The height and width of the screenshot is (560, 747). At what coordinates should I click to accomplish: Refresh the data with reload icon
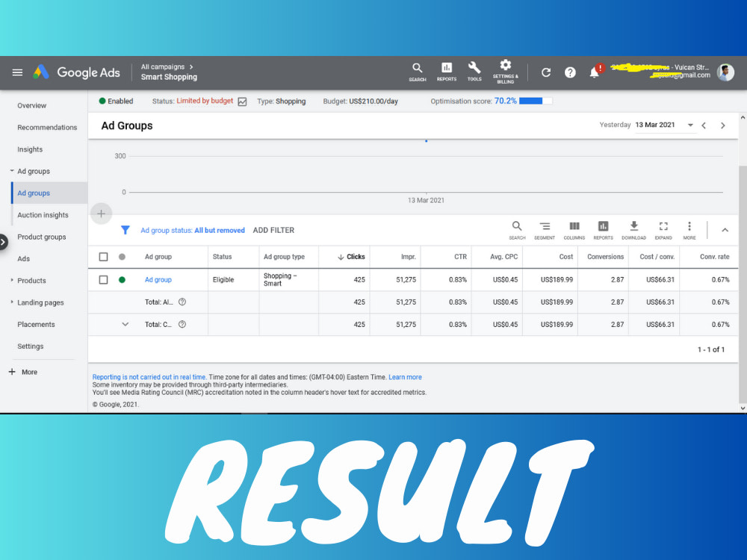click(546, 72)
